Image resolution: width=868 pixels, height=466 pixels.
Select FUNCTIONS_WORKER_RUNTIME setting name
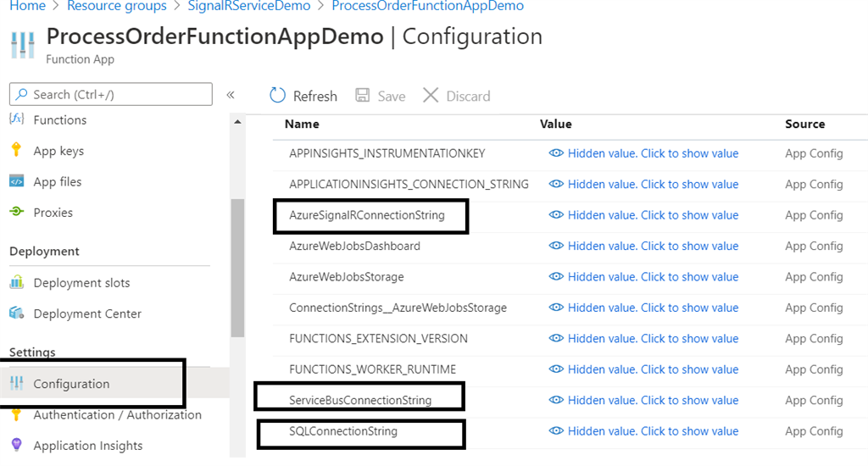373,369
